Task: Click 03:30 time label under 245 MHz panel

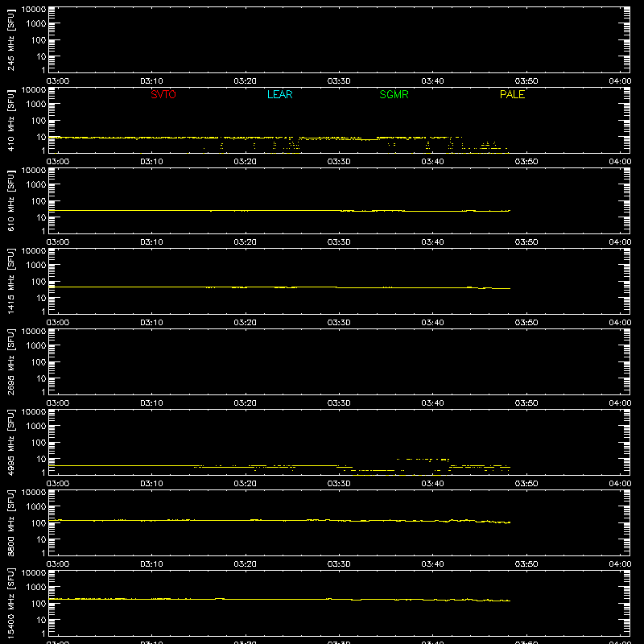Action: click(339, 81)
